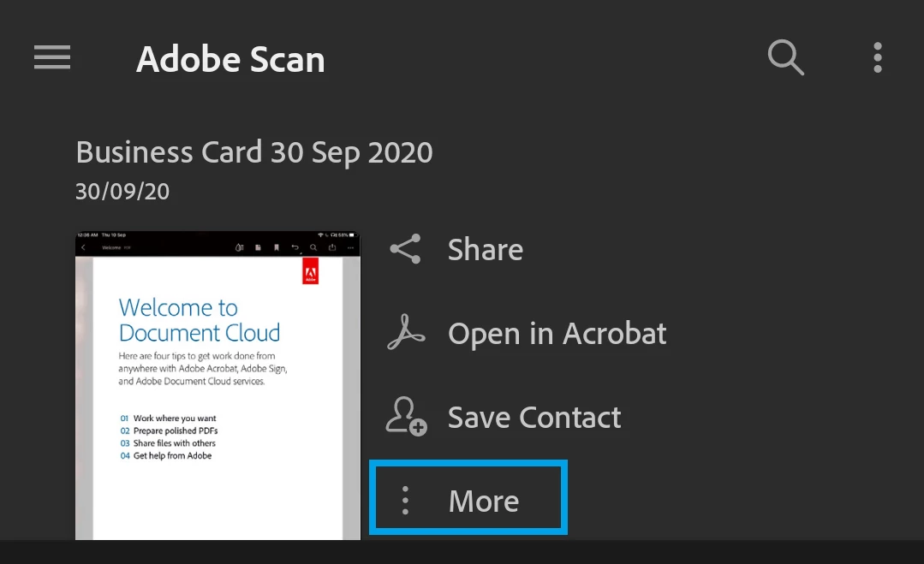Choose Open in Acrobat
Viewport: 924px width, 564px height.
557,334
